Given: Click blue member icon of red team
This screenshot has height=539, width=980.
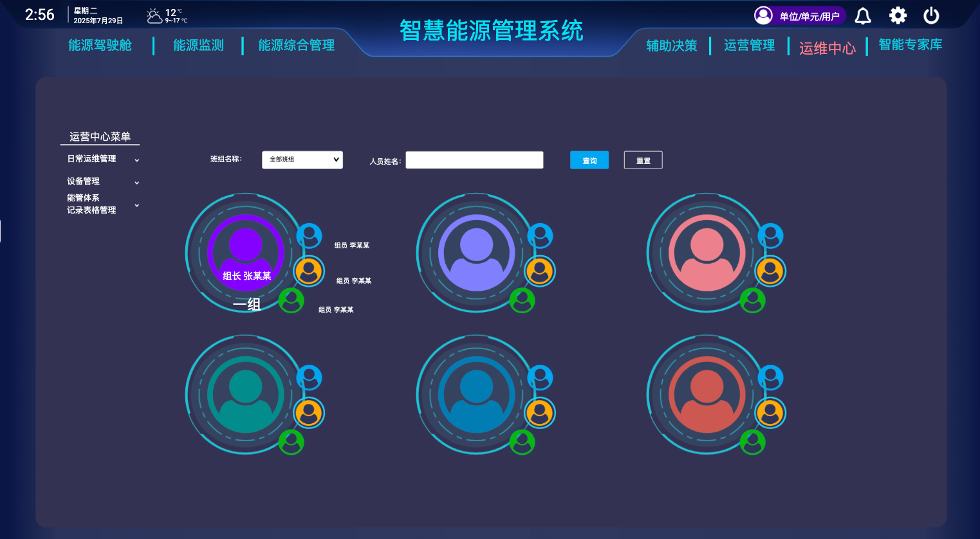Looking at the screenshot, I should pos(771,378).
